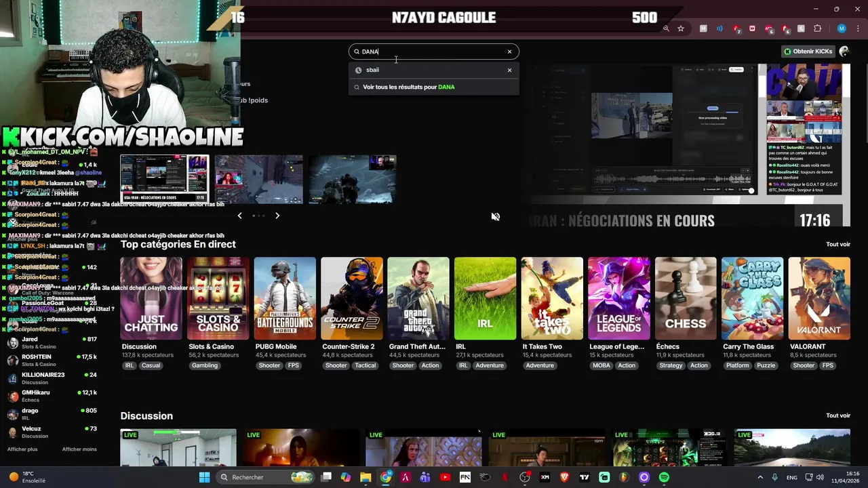Open the Carry The Glass category card
The image size is (868, 488).
click(x=752, y=298)
